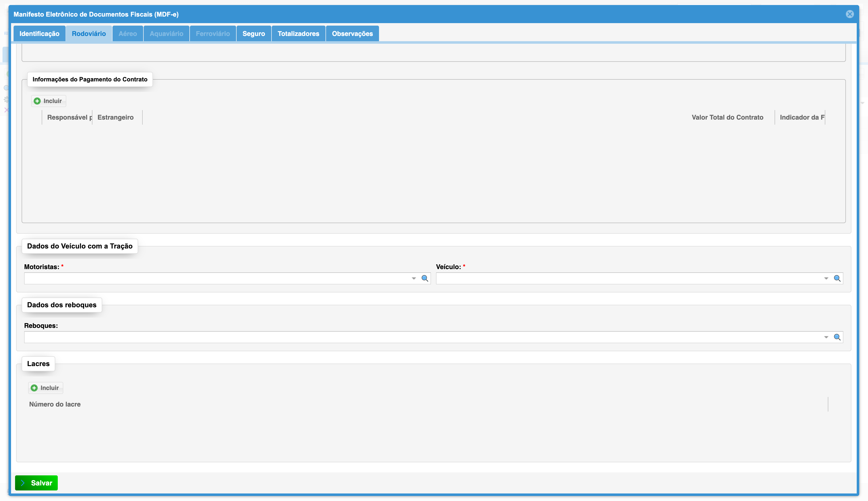Screen dimensions: 868x501
Task: Click the Valor Total do Contrato column header
Action: click(x=727, y=117)
